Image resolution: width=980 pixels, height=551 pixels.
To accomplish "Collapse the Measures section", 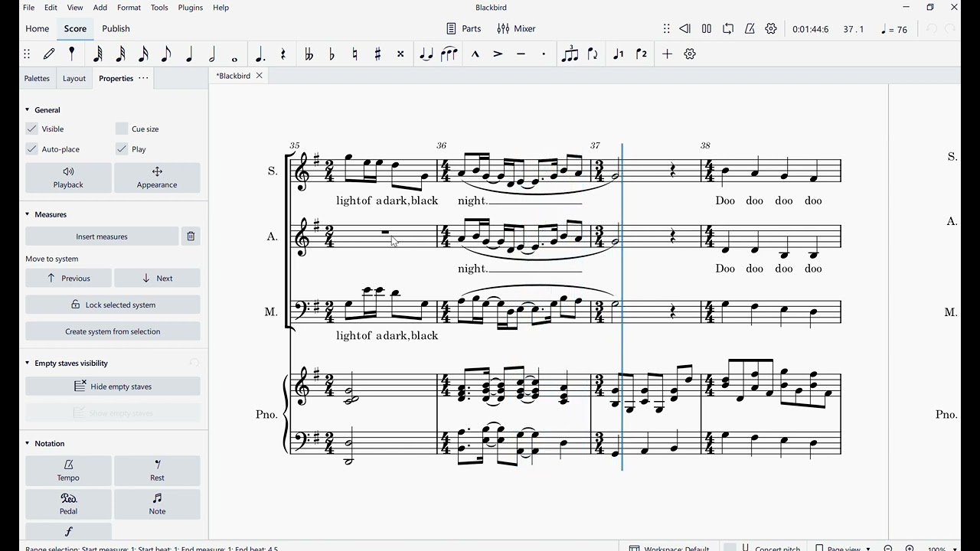I will point(28,214).
